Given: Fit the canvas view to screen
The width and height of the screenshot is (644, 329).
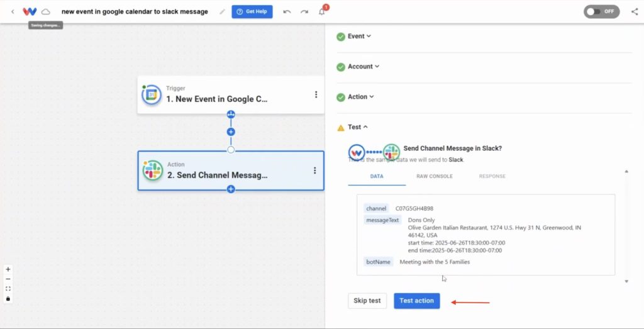Looking at the screenshot, I should tap(8, 289).
